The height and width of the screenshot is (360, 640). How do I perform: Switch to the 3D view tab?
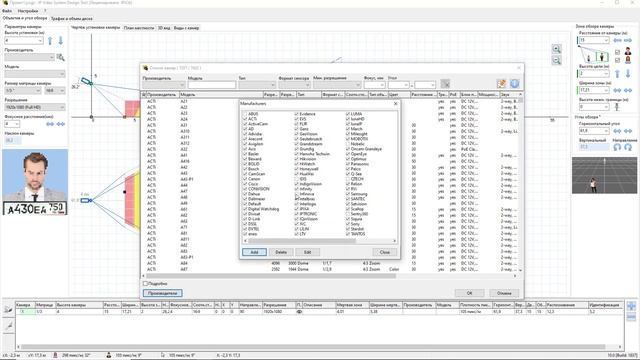click(x=164, y=28)
